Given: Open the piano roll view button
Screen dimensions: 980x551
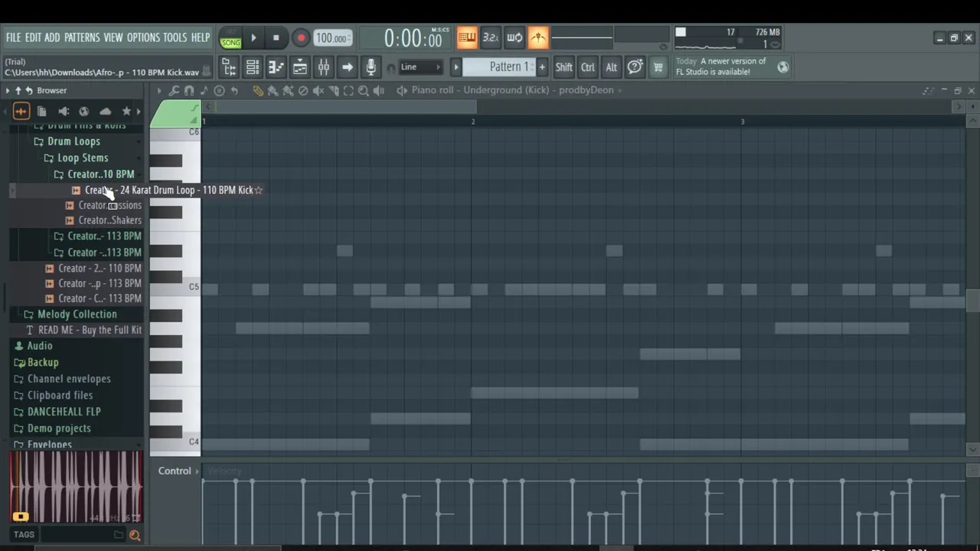Looking at the screenshot, I should coord(276,67).
